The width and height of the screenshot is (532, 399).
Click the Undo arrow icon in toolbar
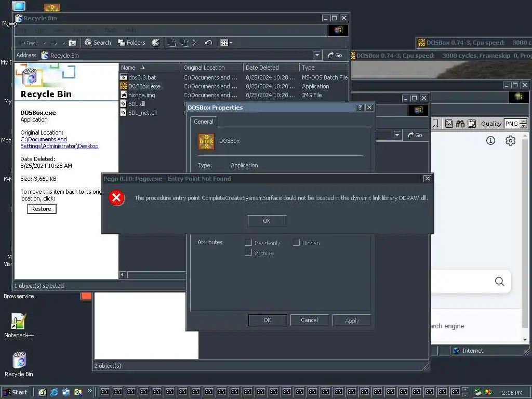(208, 43)
